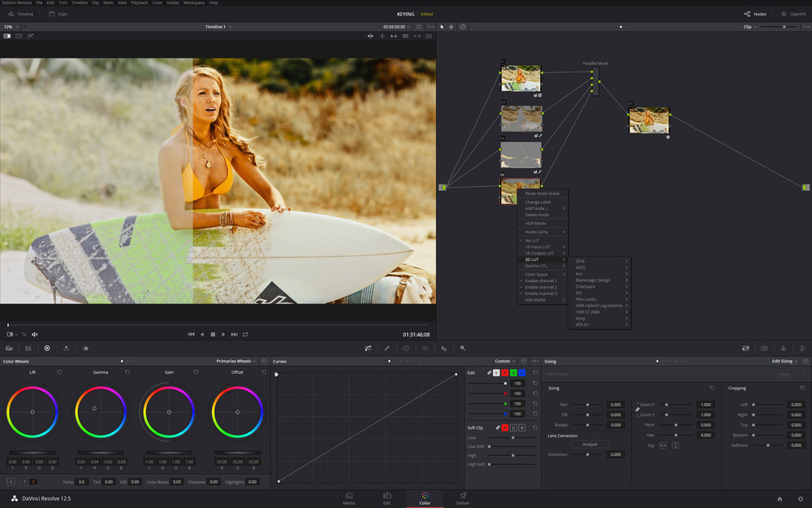Uncheck Enable channel 1 option
The height and width of the screenshot is (508, 812).
pyautogui.click(x=540, y=280)
